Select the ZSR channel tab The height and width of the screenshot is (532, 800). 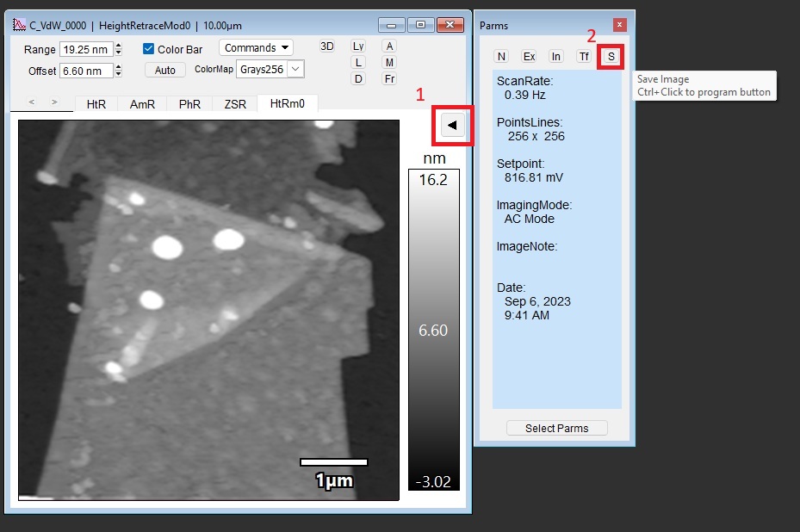point(235,104)
